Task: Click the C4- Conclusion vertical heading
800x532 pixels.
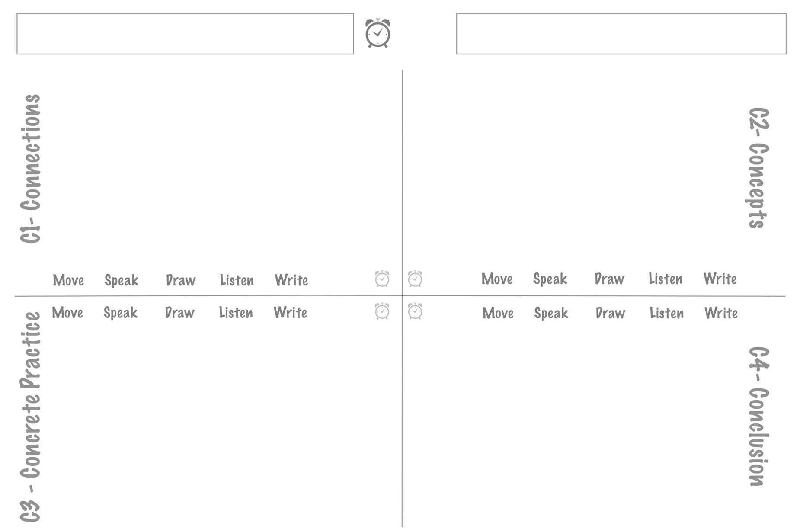Action: [758, 416]
